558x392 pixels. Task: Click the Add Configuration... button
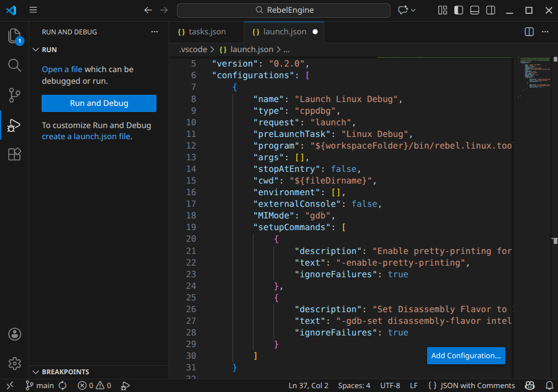pyautogui.click(x=466, y=355)
